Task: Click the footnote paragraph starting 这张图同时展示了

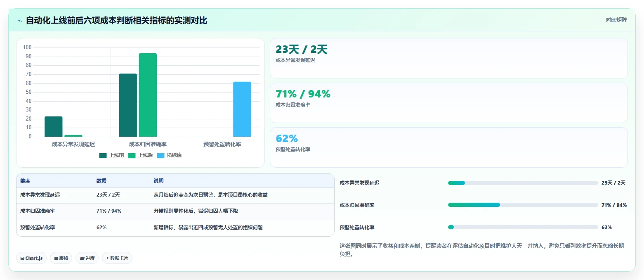Action: pos(483,250)
